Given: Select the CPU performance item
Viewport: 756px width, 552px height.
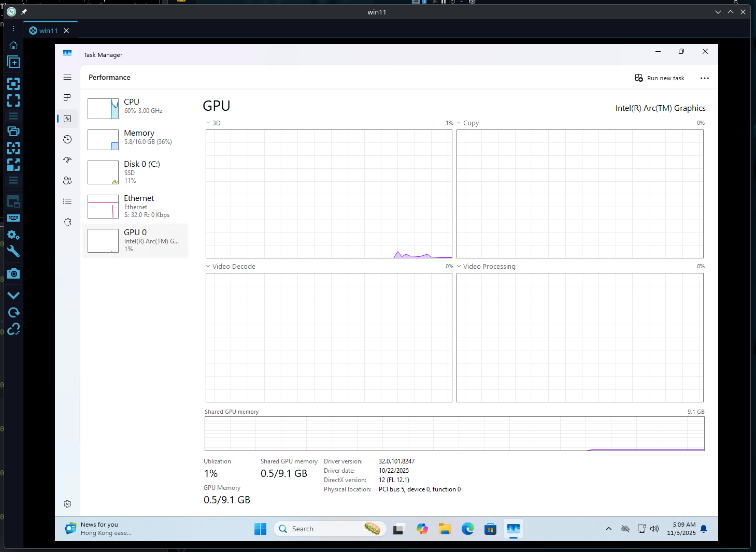Looking at the screenshot, I should [135, 107].
